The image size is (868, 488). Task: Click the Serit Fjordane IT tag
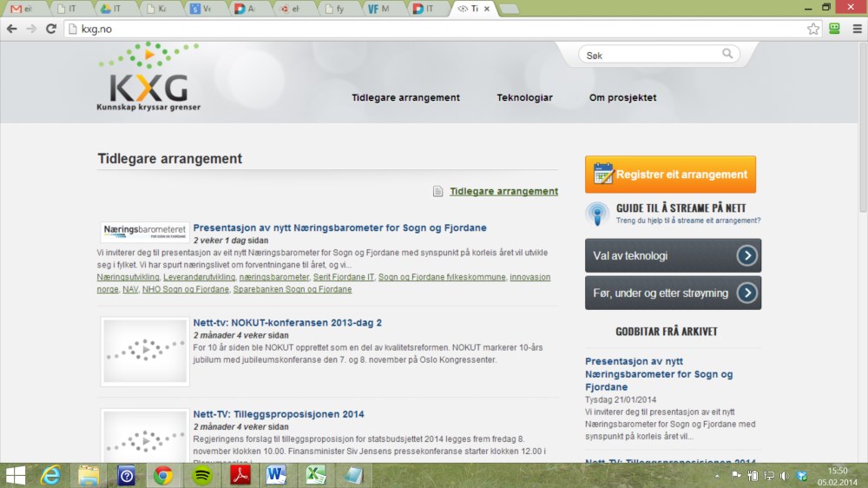coord(343,277)
